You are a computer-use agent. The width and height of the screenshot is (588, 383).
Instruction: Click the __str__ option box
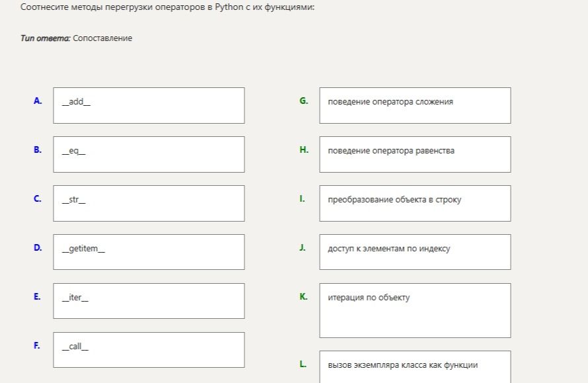(x=149, y=203)
